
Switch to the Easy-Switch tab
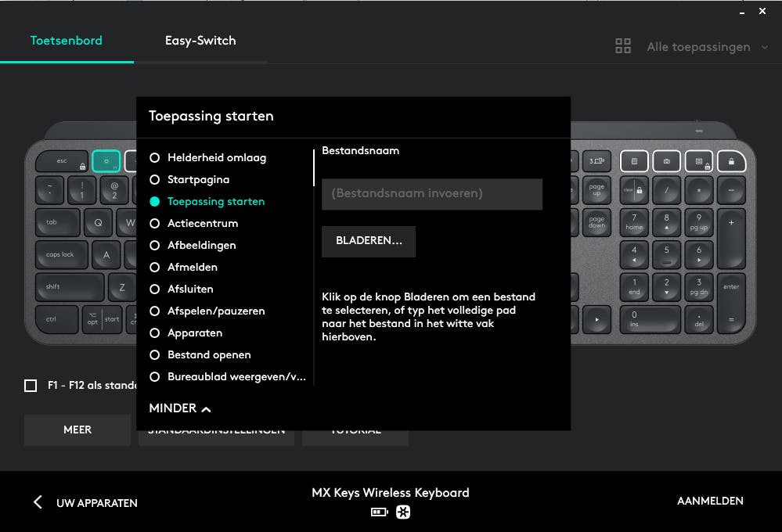200,41
